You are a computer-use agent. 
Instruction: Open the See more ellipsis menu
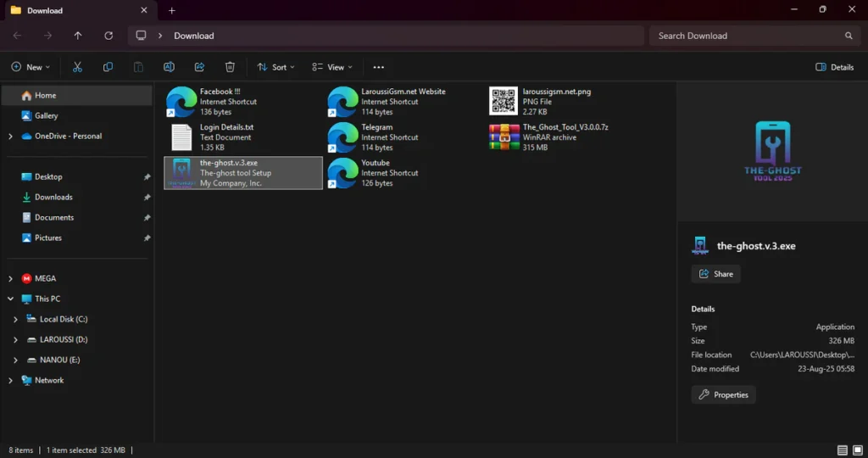[378, 67]
